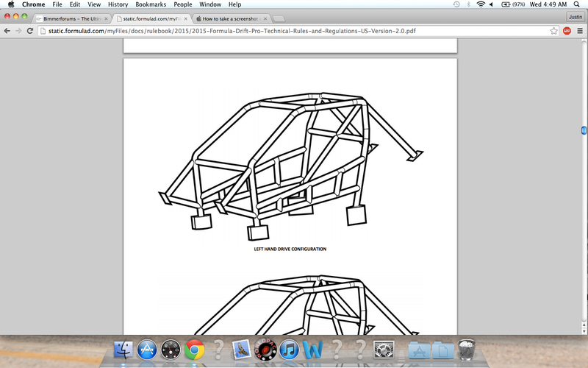Click the scrollbar down arrow
The image size is (588, 368).
[584, 330]
